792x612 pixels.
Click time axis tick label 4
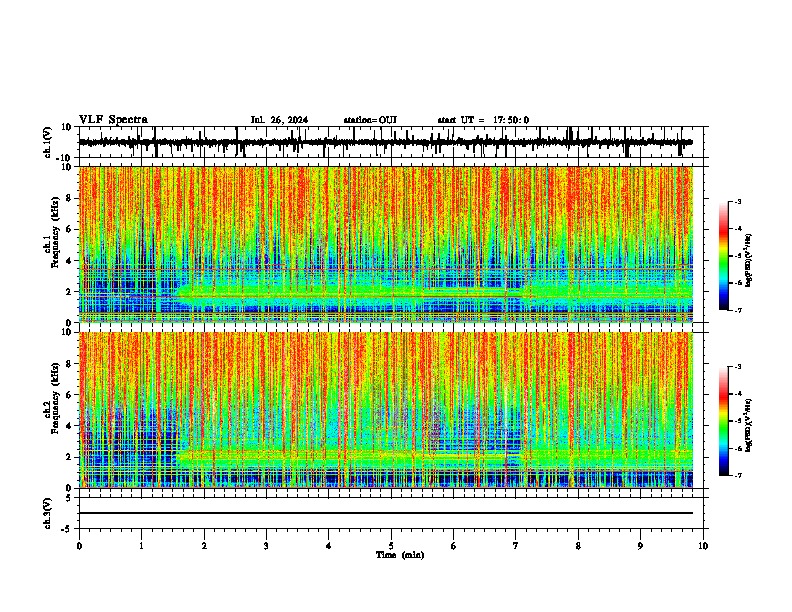[328, 546]
